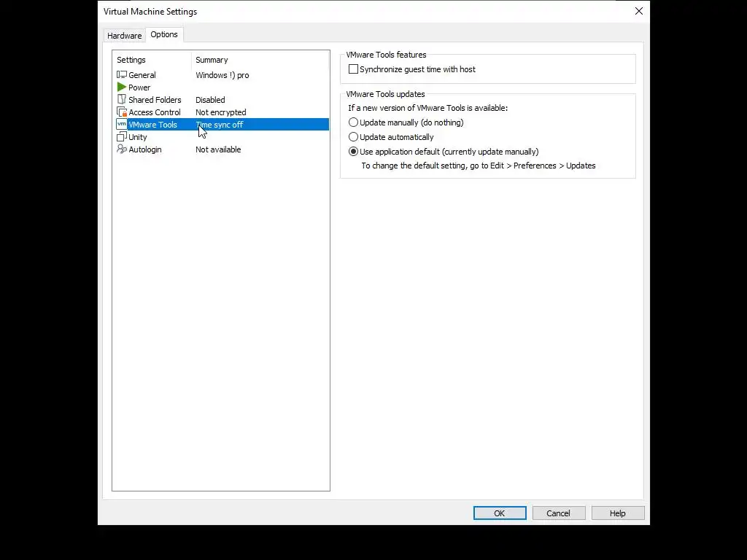This screenshot has width=747, height=560.
Task: Click the 'Time sync off' summary value
Action: click(x=219, y=124)
